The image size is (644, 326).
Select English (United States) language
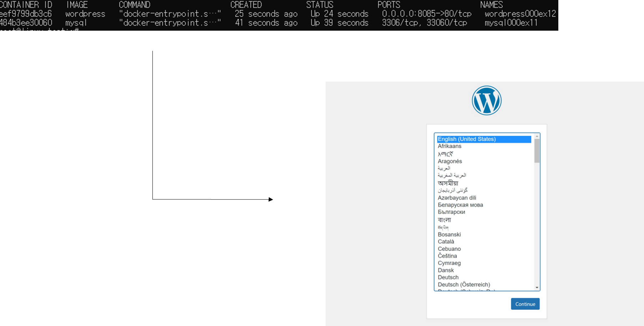[x=484, y=139]
